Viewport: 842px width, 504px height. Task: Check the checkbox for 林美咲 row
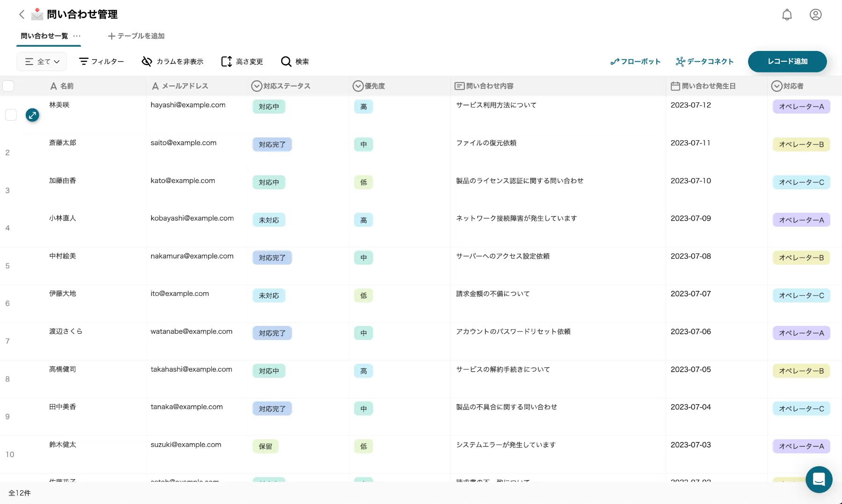(11, 115)
